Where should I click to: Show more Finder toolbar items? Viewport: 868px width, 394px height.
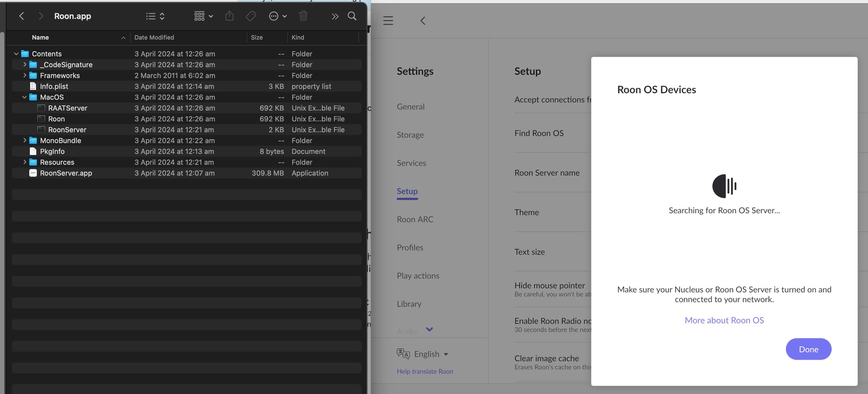335,16
